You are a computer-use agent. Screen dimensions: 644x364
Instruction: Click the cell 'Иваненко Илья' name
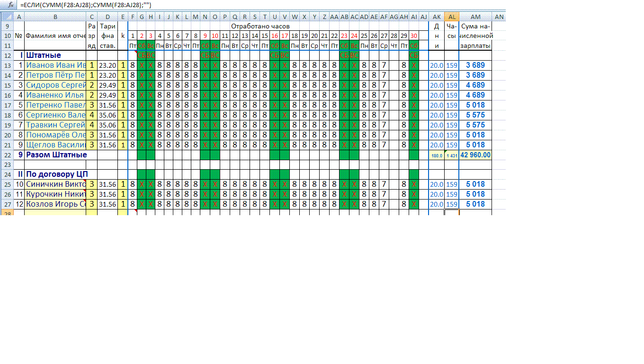(x=55, y=95)
